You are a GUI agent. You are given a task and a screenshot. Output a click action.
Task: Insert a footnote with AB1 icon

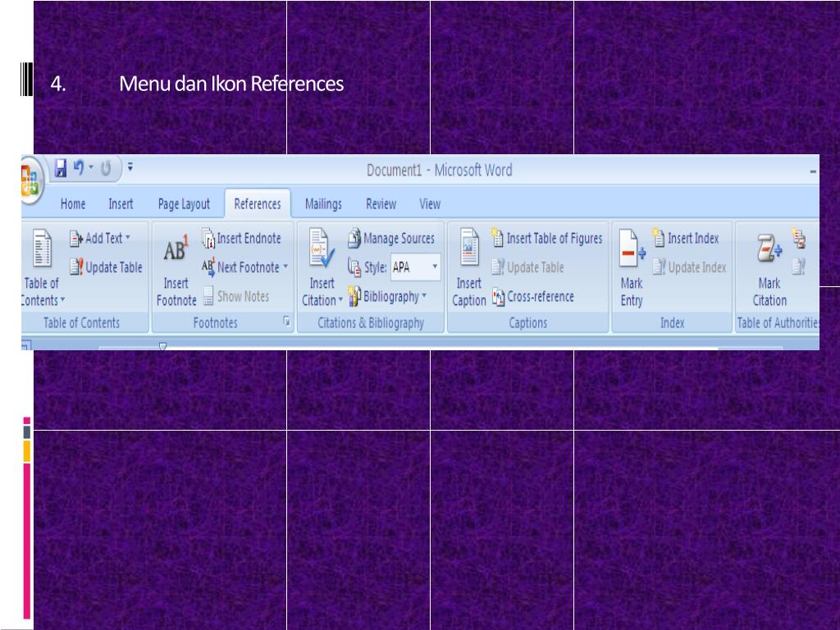click(x=176, y=270)
